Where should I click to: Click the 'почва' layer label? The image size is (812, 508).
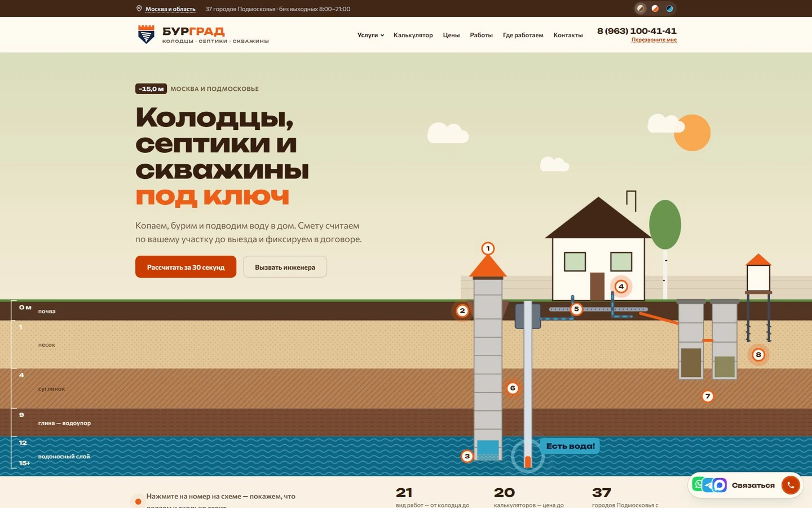47,312
